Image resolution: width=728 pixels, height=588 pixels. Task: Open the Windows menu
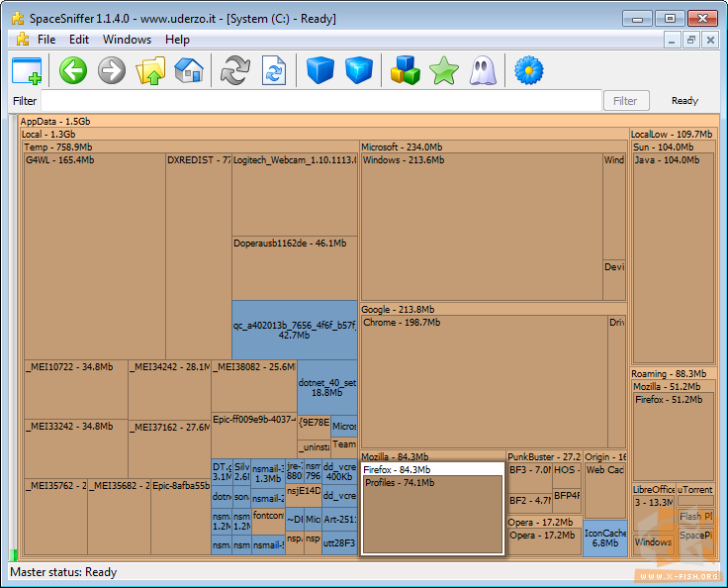tap(127, 40)
